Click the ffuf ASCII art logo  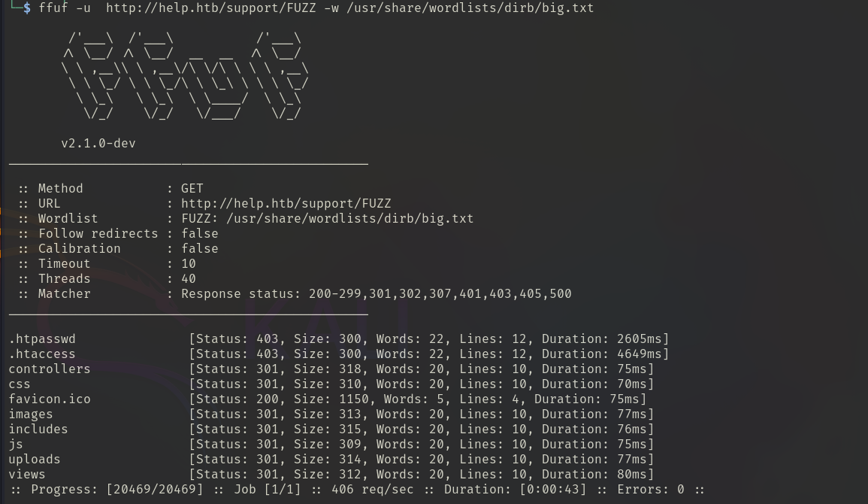click(x=184, y=75)
